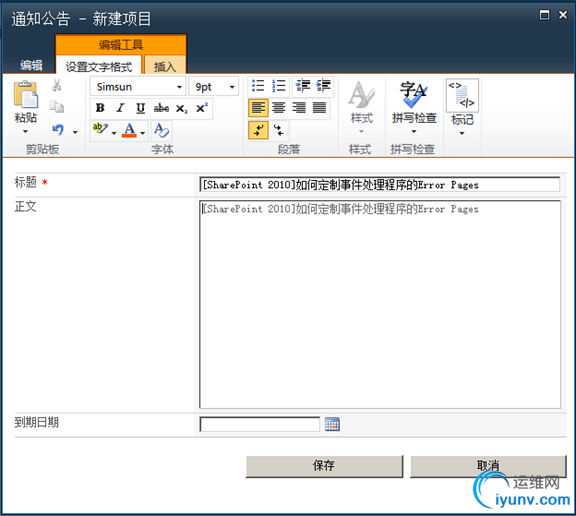Center the text alignment
Image resolution: width=576 pixels, height=516 pixels.
[279, 108]
